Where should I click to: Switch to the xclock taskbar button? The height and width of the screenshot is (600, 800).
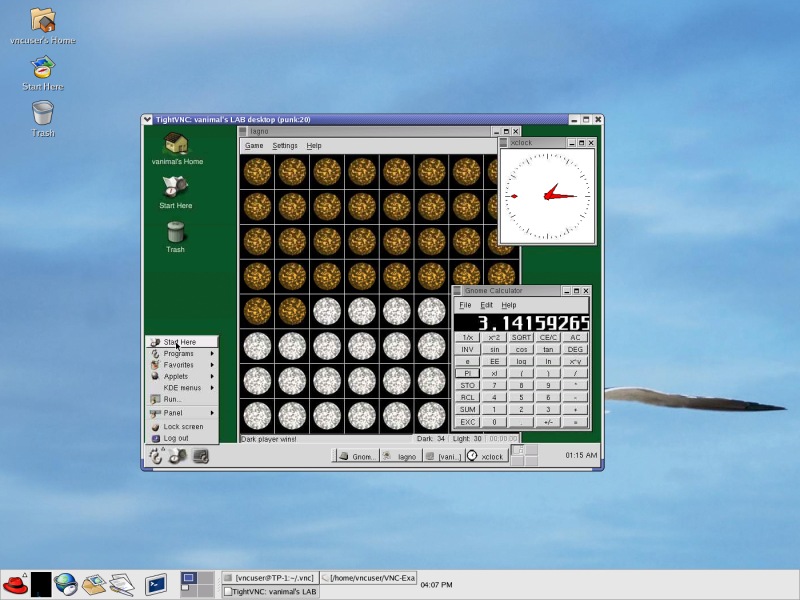(x=486, y=456)
